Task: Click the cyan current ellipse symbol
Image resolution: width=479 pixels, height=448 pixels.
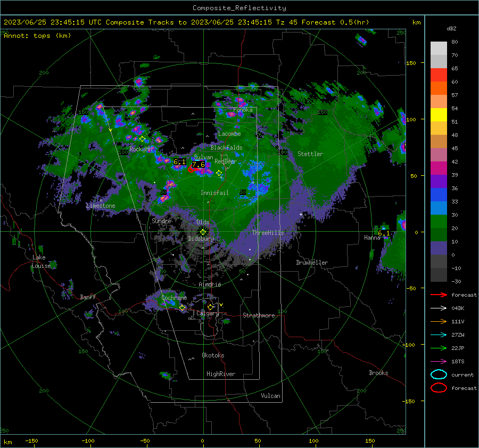Action: tap(439, 374)
